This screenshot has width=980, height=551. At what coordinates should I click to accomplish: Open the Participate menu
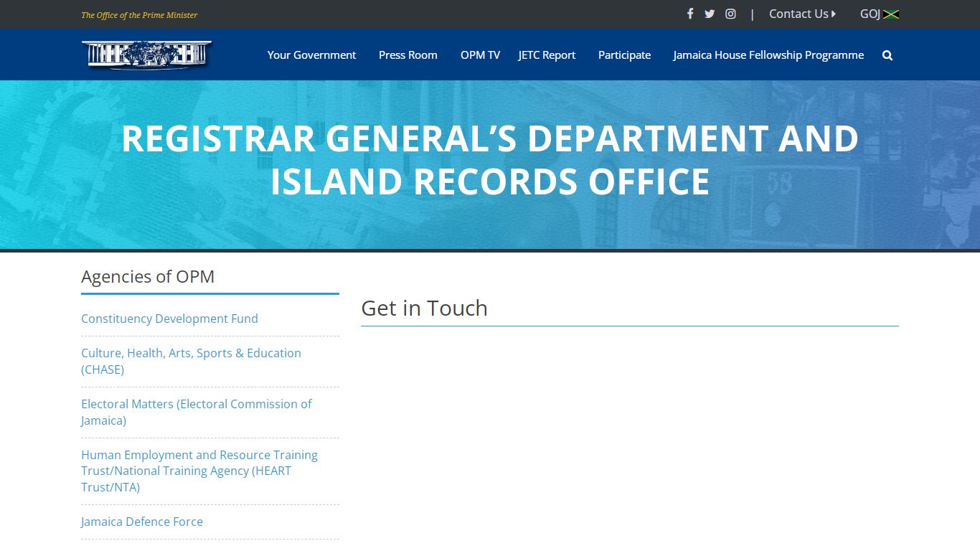pos(624,55)
